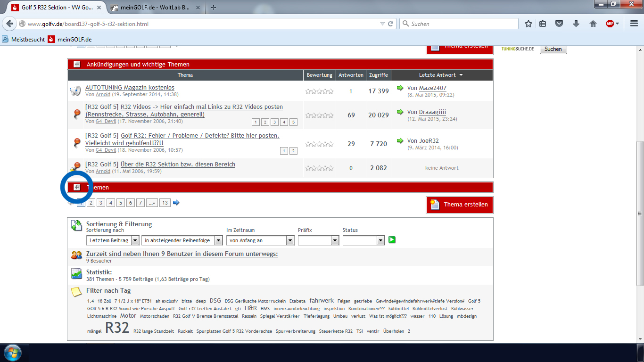Screen dimensions: 644x362
Task: Click the blue next page arrow
Action: (x=176, y=203)
